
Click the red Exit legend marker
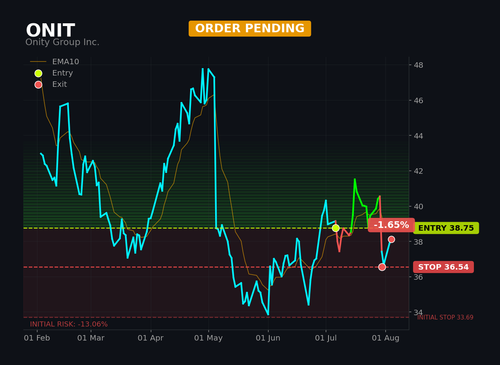pyautogui.click(x=38, y=85)
